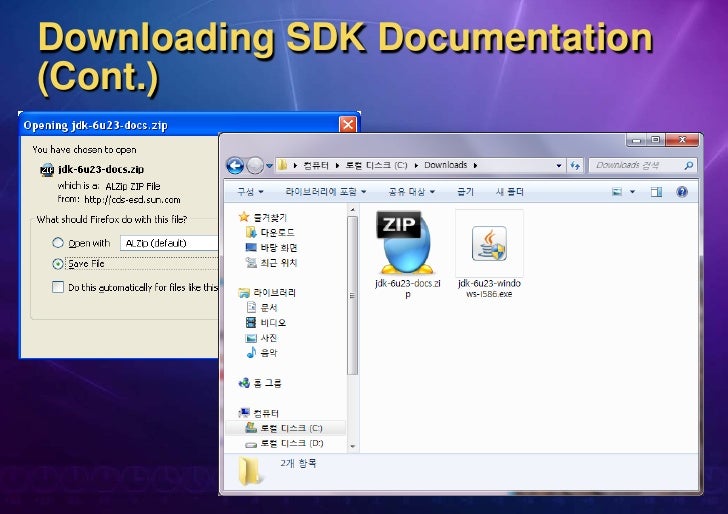Open the recent locations dropdown next to Forward
The image size is (728, 514).
coord(269,166)
